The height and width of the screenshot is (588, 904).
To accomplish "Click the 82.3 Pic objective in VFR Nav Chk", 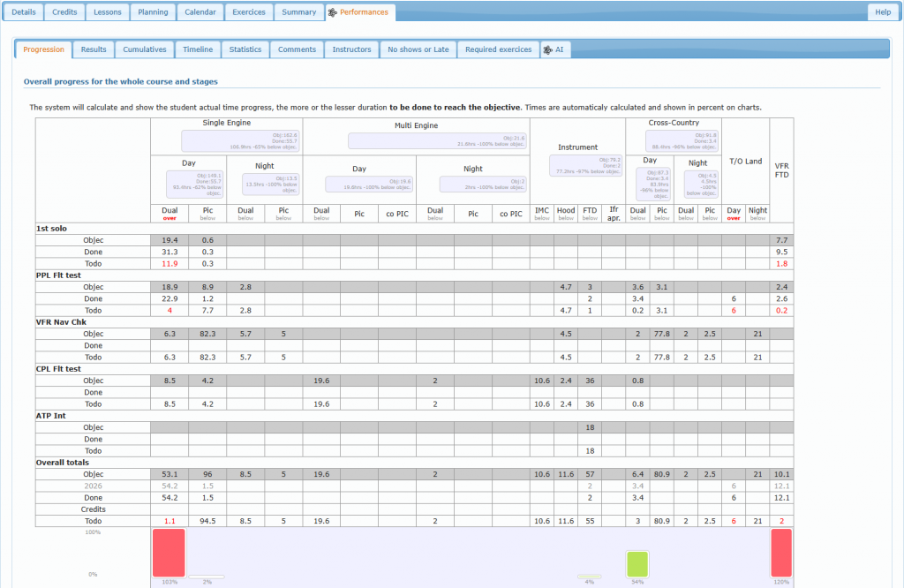I will 207,334.
